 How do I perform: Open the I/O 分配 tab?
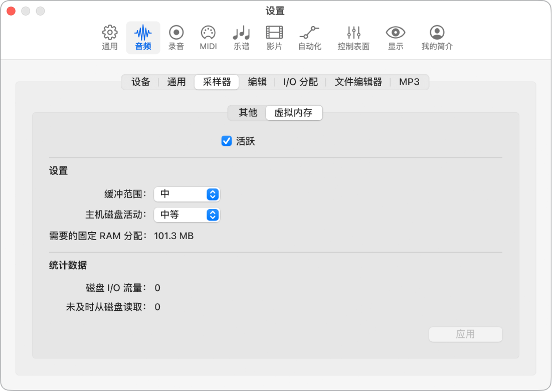pos(300,82)
